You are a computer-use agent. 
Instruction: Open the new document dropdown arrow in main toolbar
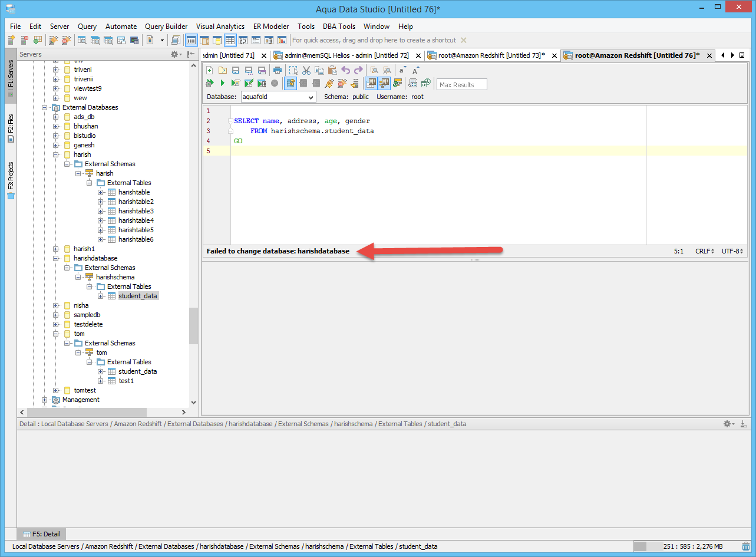(x=162, y=40)
